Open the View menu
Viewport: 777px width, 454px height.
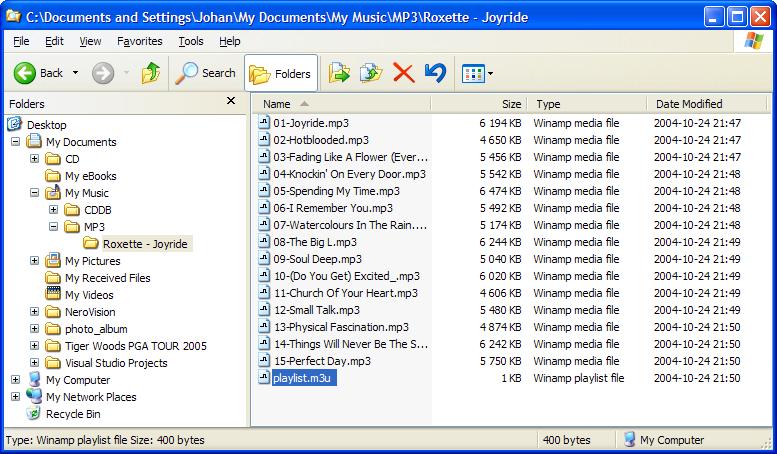click(90, 41)
